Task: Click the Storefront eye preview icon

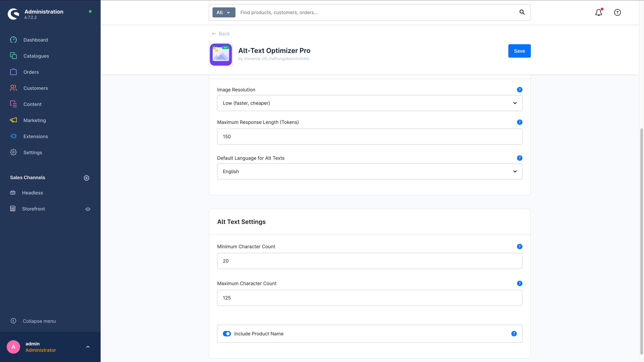Action: pyautogui.click(x=88, y=209)
